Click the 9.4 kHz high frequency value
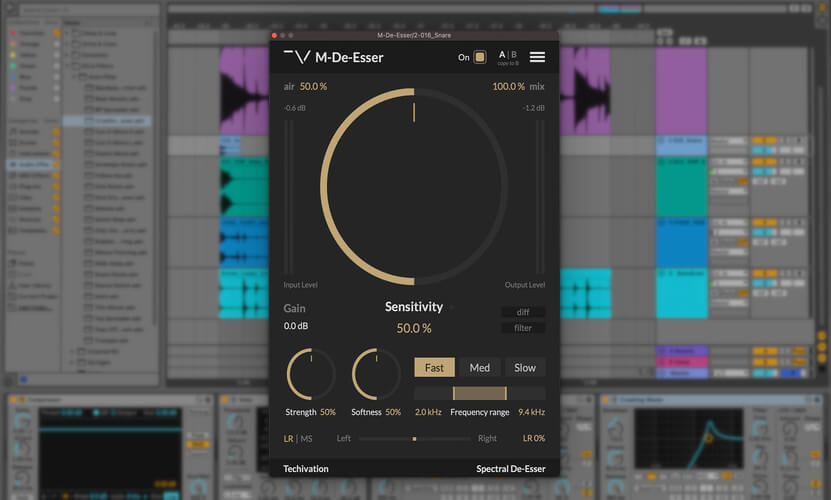Screen dimensions: 831x500 [x=532, y=412]
